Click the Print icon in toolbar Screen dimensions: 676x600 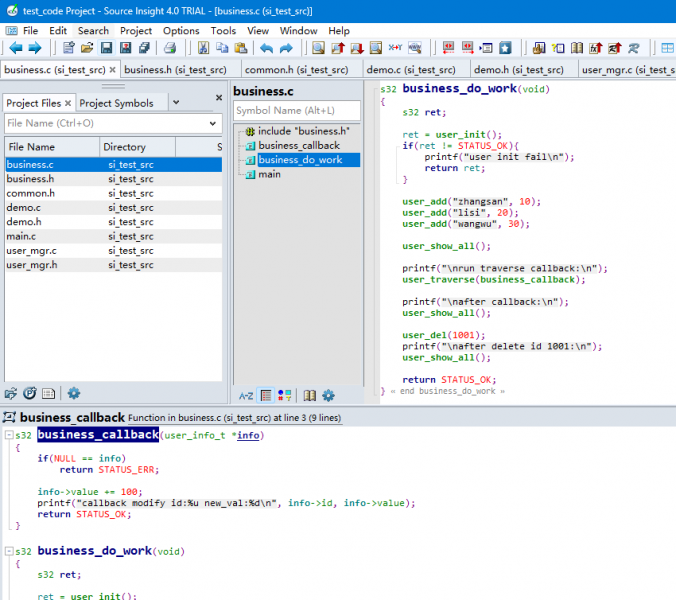[170, 48]
